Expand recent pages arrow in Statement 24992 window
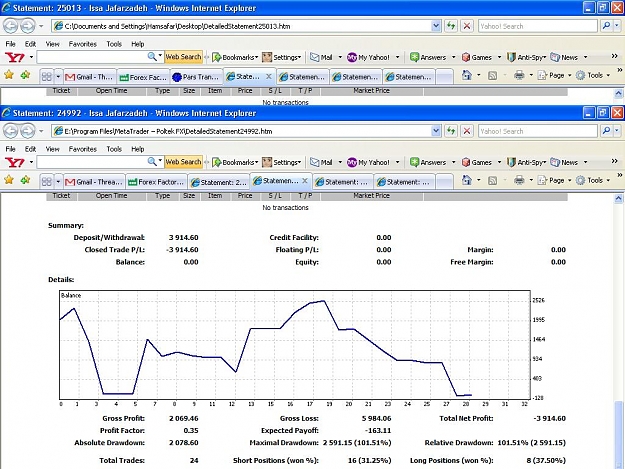This screenshot has width=625, height=469. (41, 131)
